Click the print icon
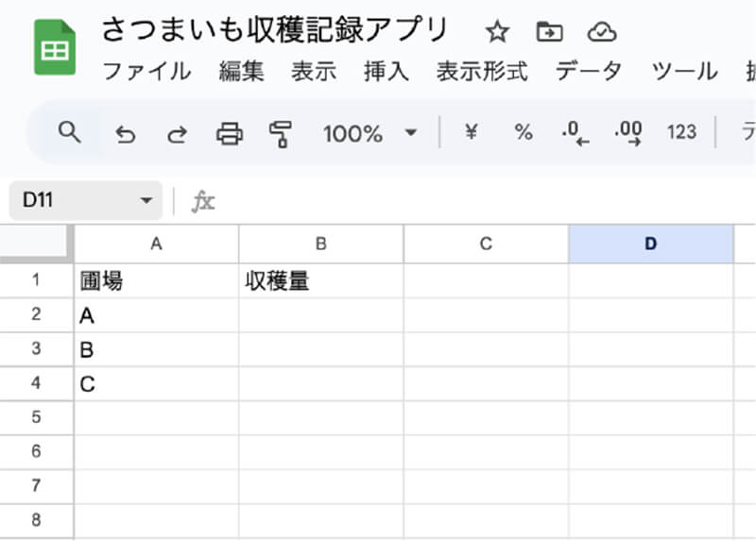This screenshot has width=756, height=541. point(229,134)
